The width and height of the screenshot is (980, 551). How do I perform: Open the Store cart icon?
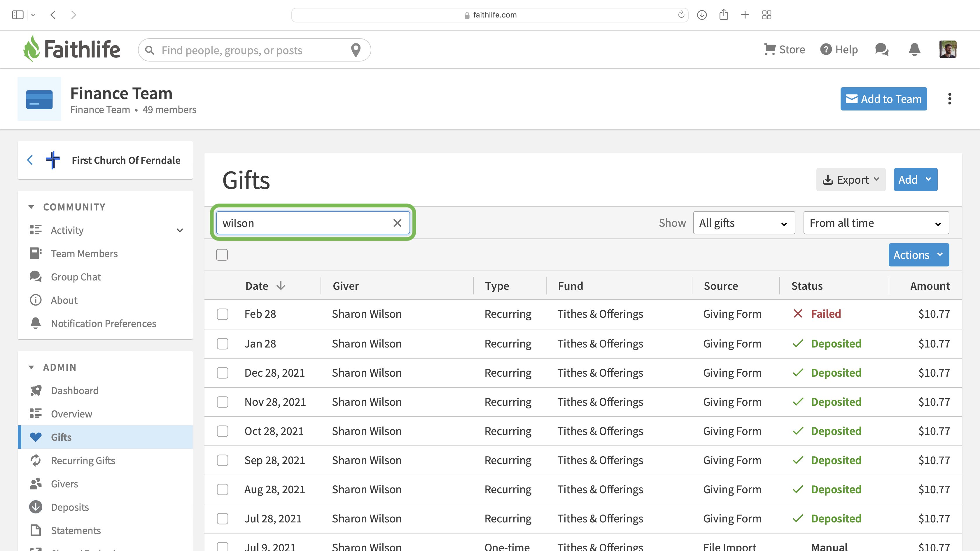coord(770,50)
